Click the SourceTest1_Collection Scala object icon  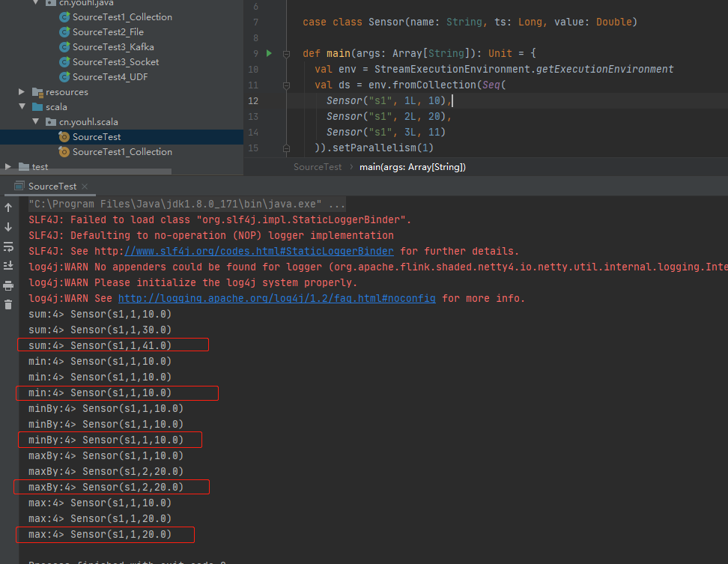pos(64,152)
